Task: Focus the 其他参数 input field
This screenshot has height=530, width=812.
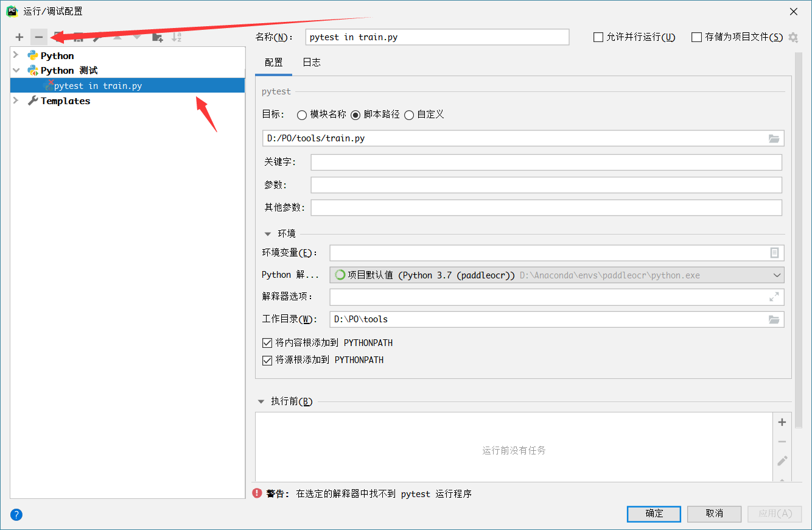Action: (x=546, y=207)
